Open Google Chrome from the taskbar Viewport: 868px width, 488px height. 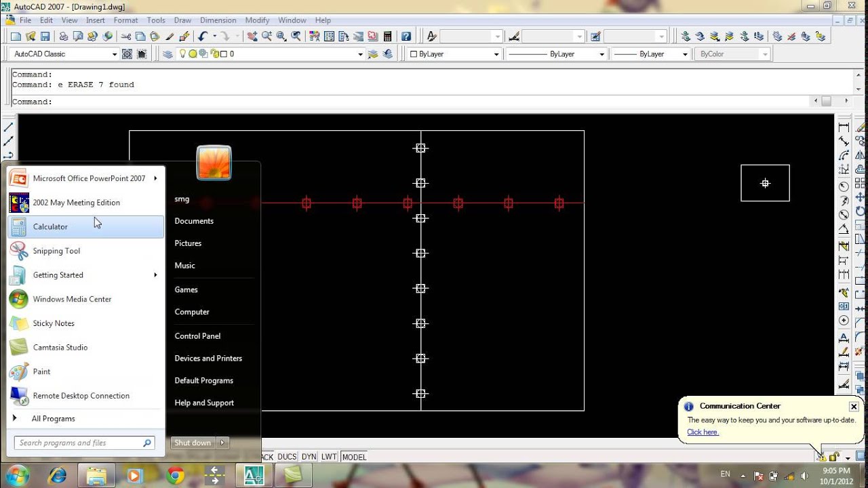pyautogui.click(x=176, y=475)
